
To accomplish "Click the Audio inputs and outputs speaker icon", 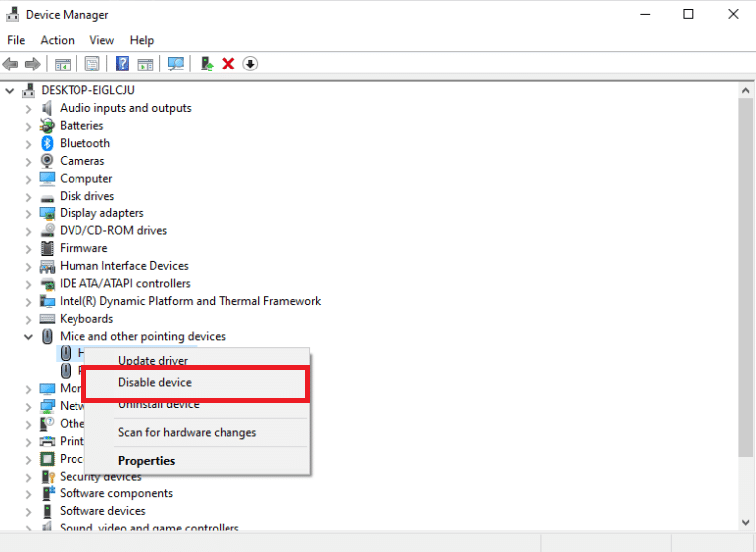I will click(47, 108).
